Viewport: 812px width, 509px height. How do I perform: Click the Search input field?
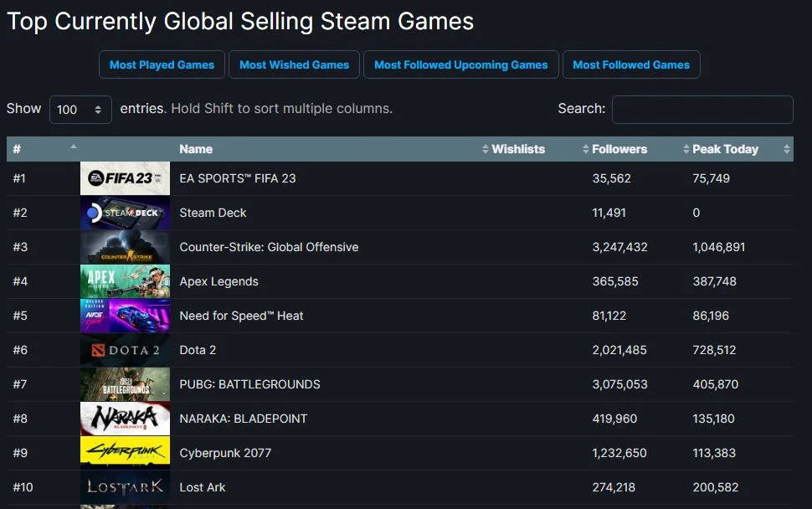click(x=702, y=110)
